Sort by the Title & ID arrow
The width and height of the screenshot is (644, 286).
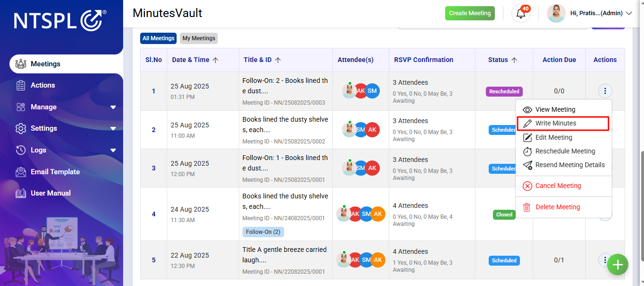pos(278,60)
